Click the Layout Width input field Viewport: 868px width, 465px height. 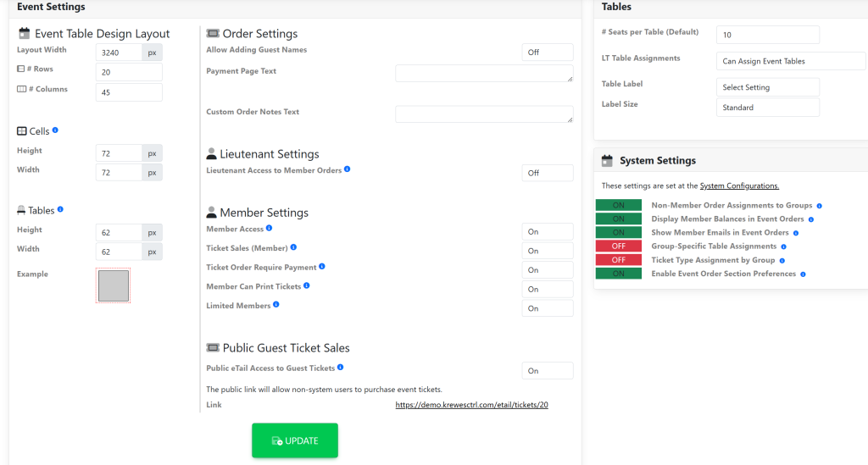click(x=118, y=53)
